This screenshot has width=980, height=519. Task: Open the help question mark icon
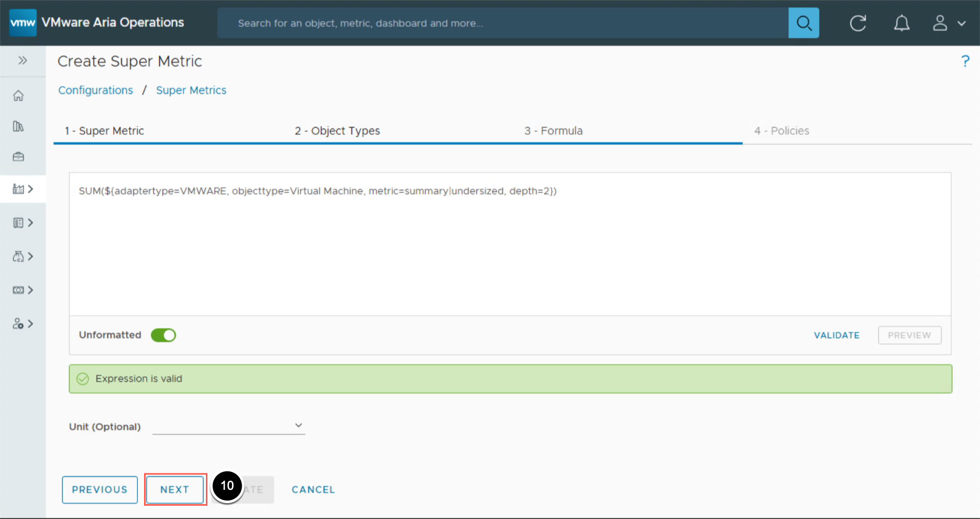pyautogui.click(x=965, y=61)
